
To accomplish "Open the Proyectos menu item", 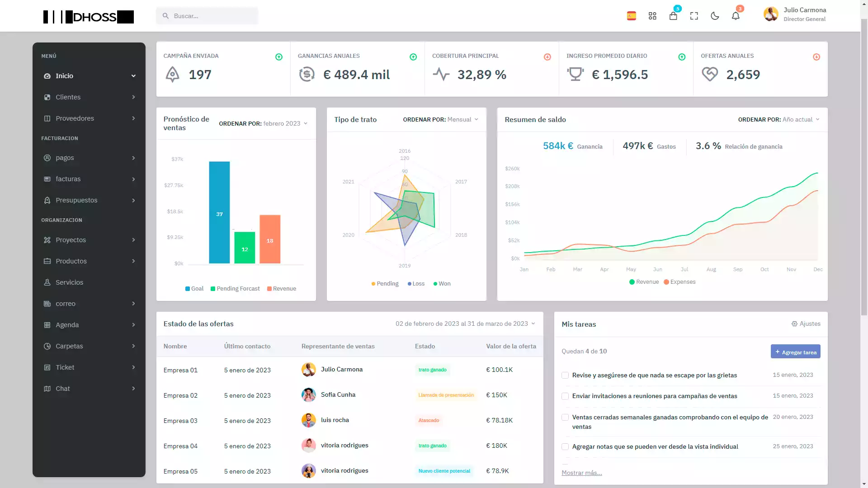I will 71,240.
